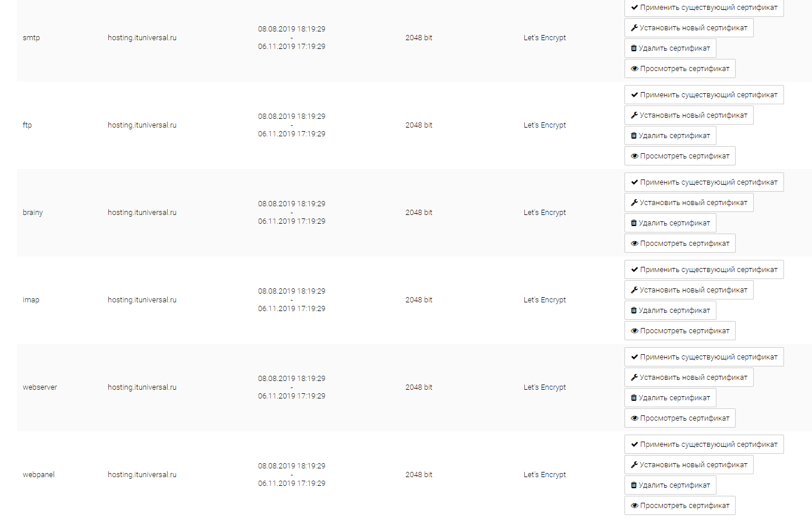
Task: Click the eye icon in the webserver row
Action: 634,418
